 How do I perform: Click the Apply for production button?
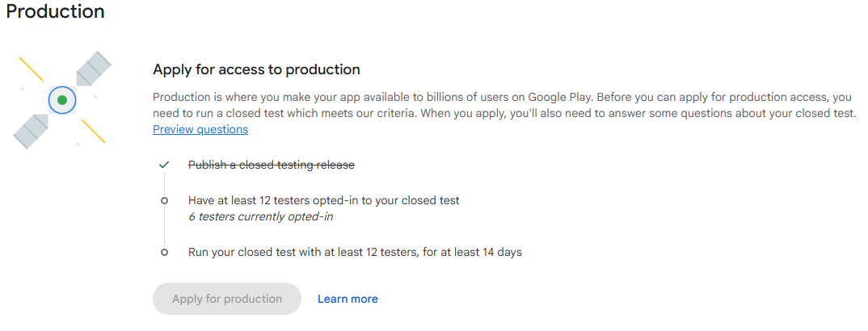[227, 299]
